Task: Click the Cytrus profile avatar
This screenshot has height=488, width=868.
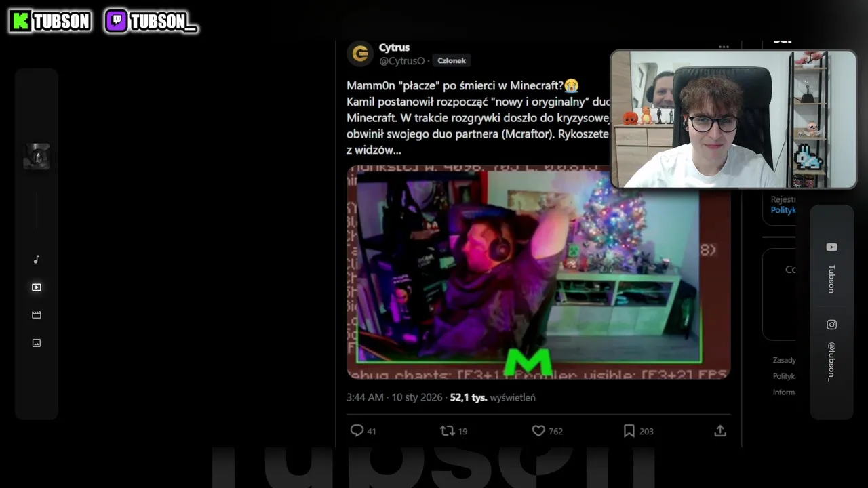Action: pyautogui.click(x=360, y=54)
